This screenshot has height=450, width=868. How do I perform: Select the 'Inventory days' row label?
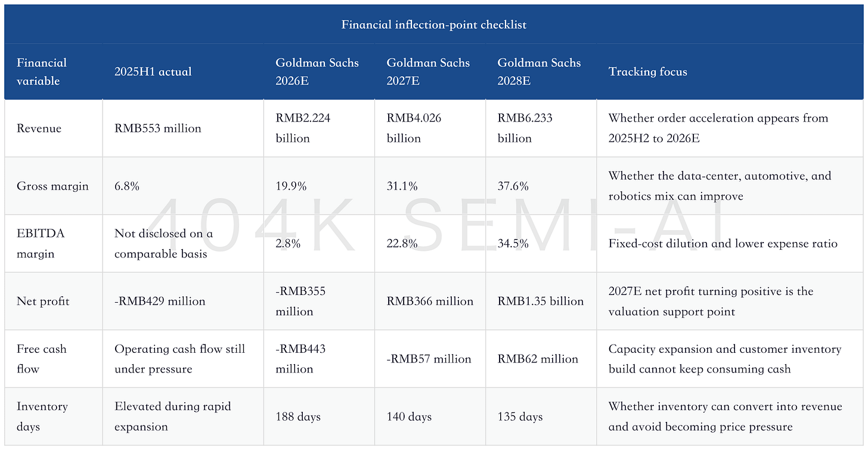tap(42, 417)
